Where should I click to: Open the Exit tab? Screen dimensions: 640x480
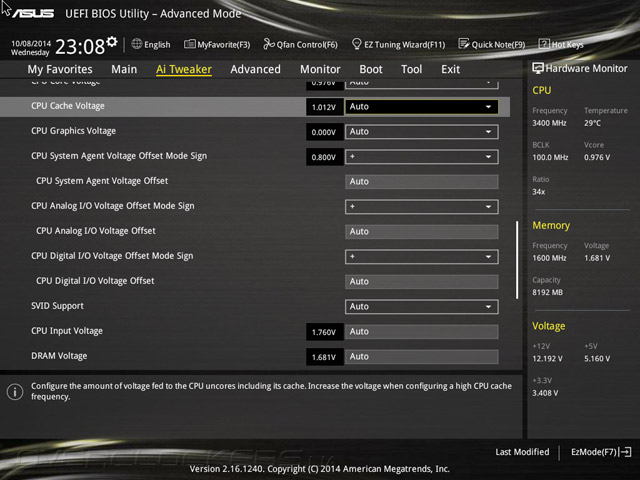(x=451, y=69)
